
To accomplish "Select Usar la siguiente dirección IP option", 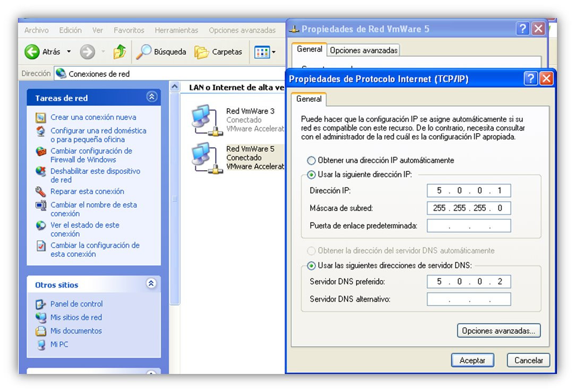I will pos(311,175).
